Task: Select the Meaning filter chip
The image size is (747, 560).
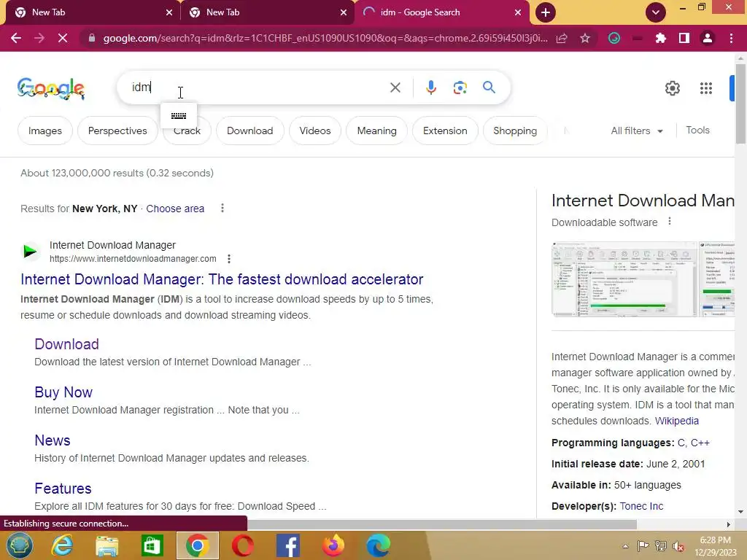Action: click(377, 131)
